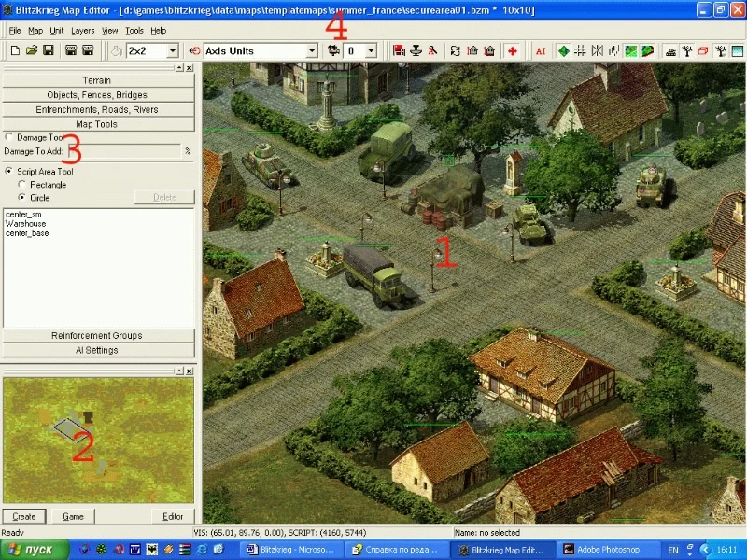The image size is (747, 560).
Task: Select center_sm in script area list
Action: pyautogui.click(x=23, y=215)
